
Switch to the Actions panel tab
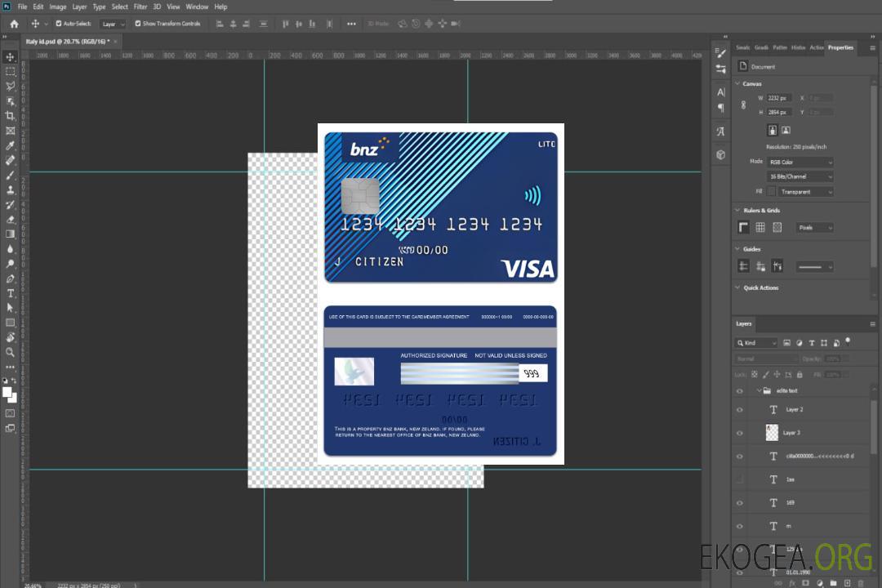(x=816, y=48)
